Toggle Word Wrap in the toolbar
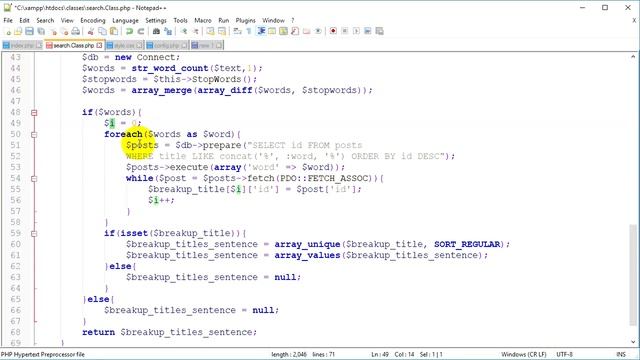Screen dimensions: 640x360 (x=237, y=31)
